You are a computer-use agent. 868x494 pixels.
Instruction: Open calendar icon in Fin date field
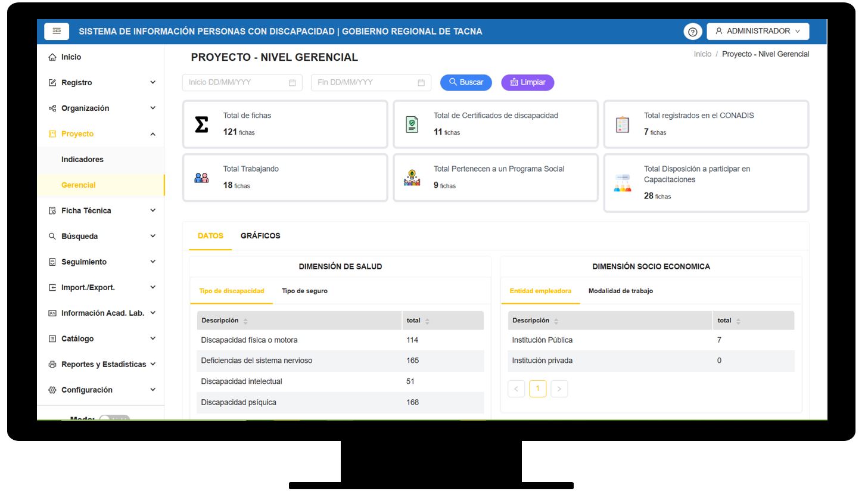[x=421, y=83]
